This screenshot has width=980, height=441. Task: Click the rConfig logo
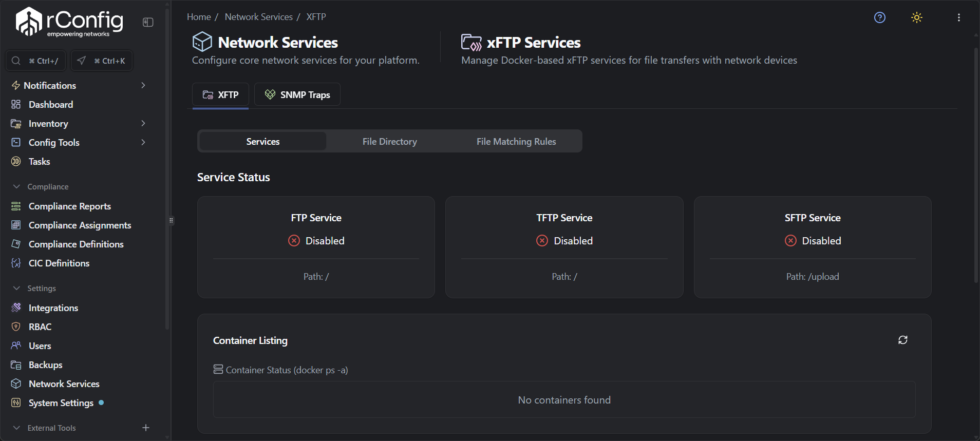coord(69,22)
